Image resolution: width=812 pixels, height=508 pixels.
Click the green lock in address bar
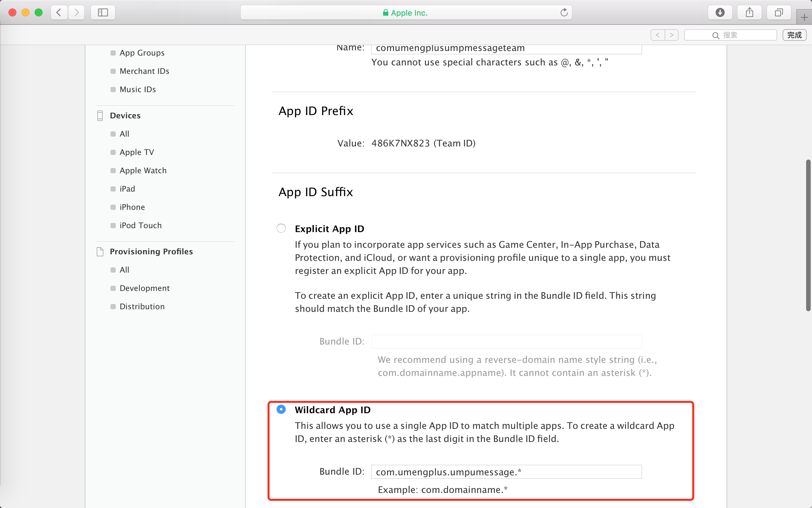coord(385,13)
